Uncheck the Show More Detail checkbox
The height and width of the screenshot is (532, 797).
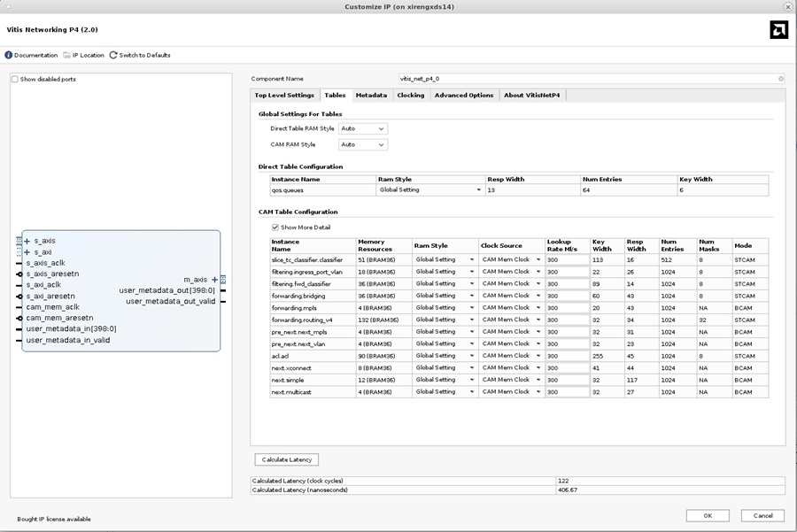pos(275,227)
